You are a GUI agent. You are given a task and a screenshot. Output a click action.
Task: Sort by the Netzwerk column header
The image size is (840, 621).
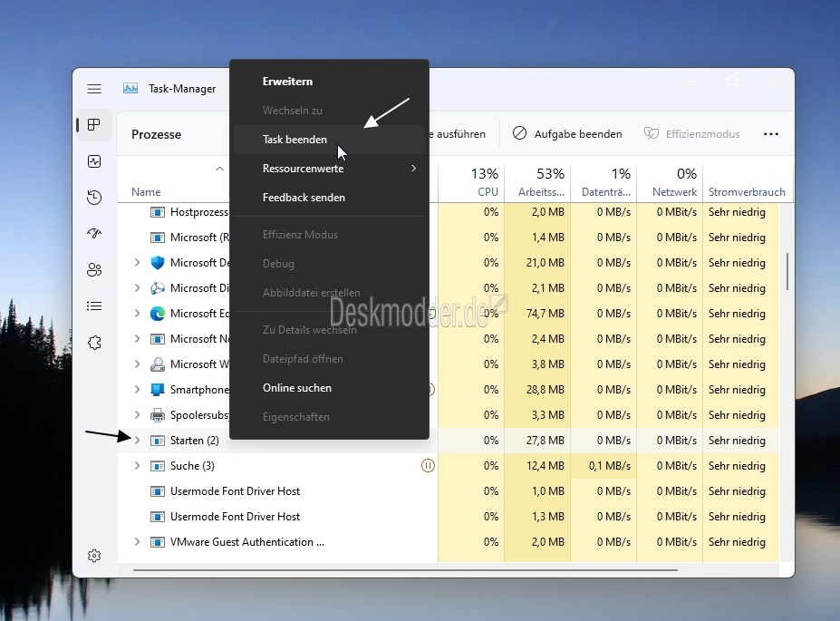[x=670, y=182]
